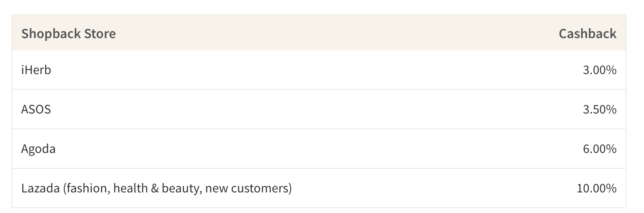Screen dimensions: 644x213
Task: Click the Cashback column header
Action: click(x=587, y=34)
